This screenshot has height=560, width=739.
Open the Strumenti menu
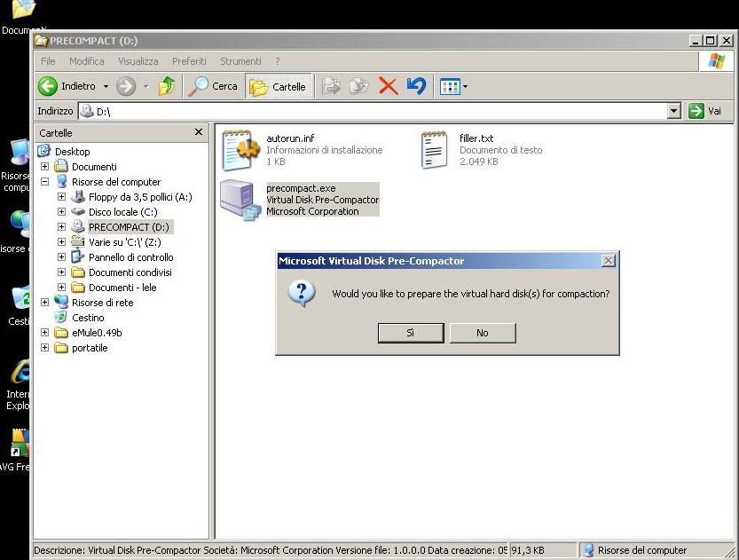pyautogui.click(x=240, y=61)
